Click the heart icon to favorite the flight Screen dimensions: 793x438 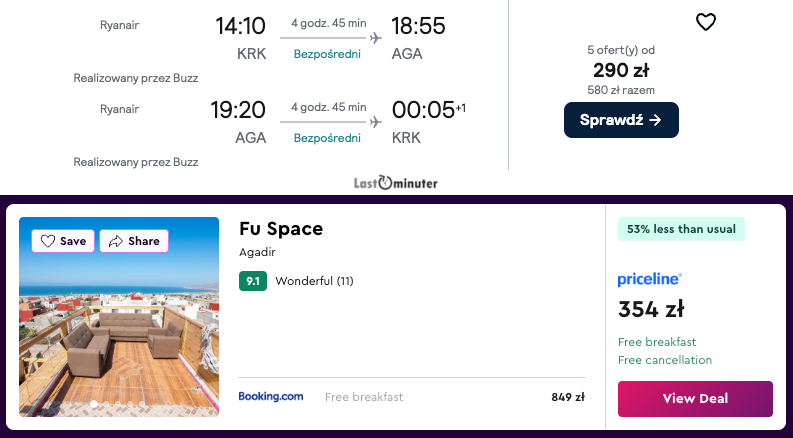(x=706, y=22)
